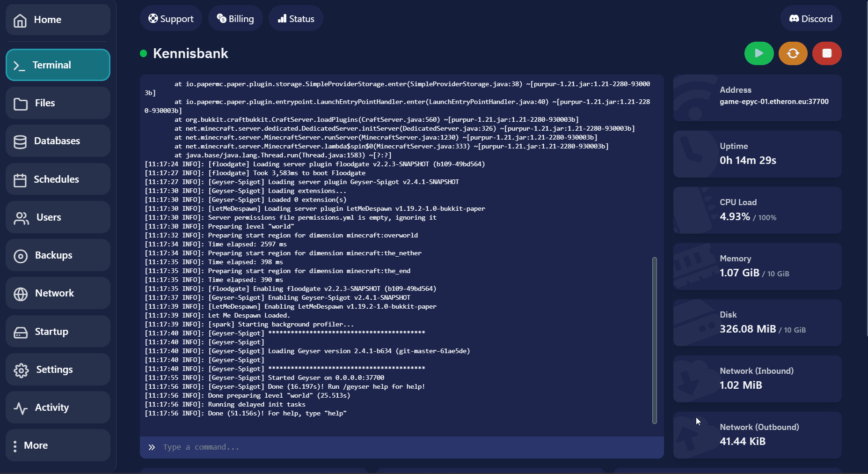Stop the server with the red button
Screen dimensions: 868x474
pyautogui.click(x=827, y=53)
